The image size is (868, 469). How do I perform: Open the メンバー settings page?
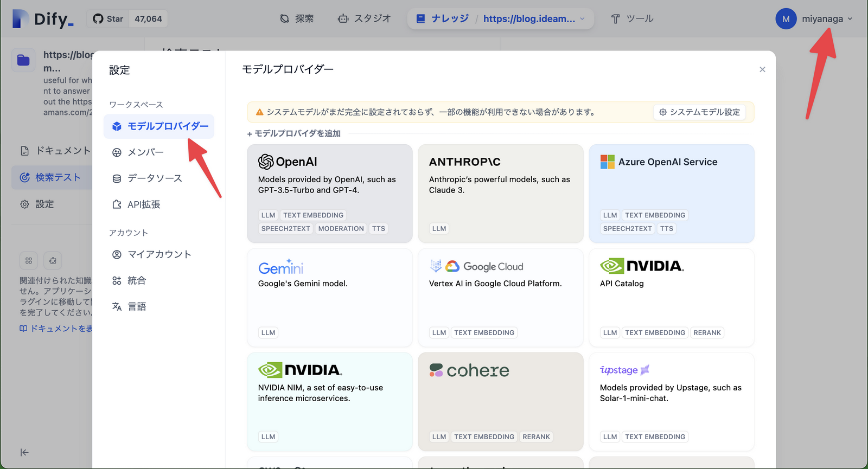(159, 152)
